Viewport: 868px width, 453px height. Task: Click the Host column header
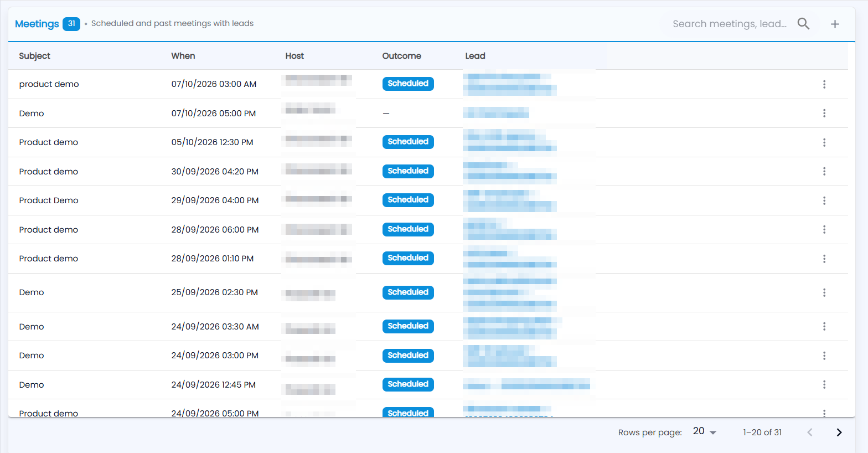point(294,56)
